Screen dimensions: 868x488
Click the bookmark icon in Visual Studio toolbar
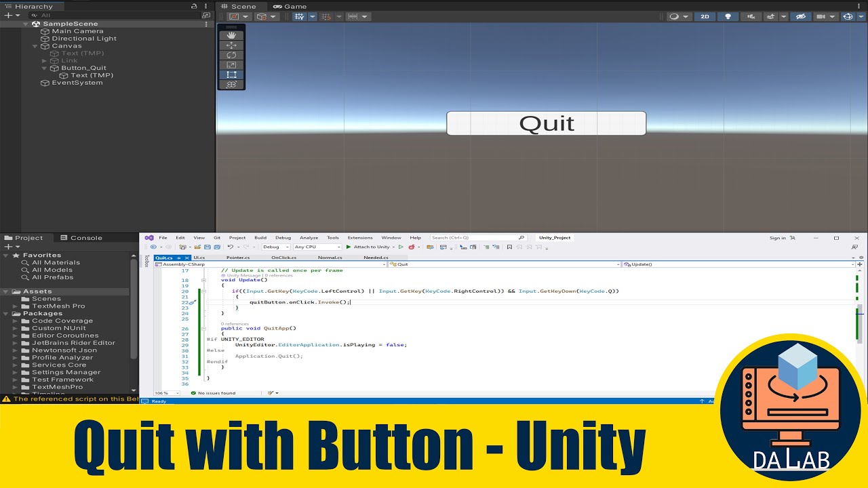(509, 247)
